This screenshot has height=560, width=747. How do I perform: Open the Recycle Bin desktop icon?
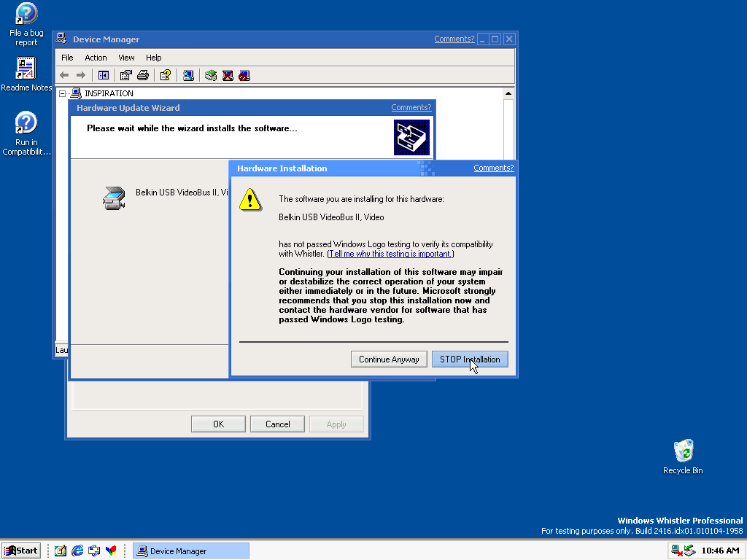(x=684, y=452)
